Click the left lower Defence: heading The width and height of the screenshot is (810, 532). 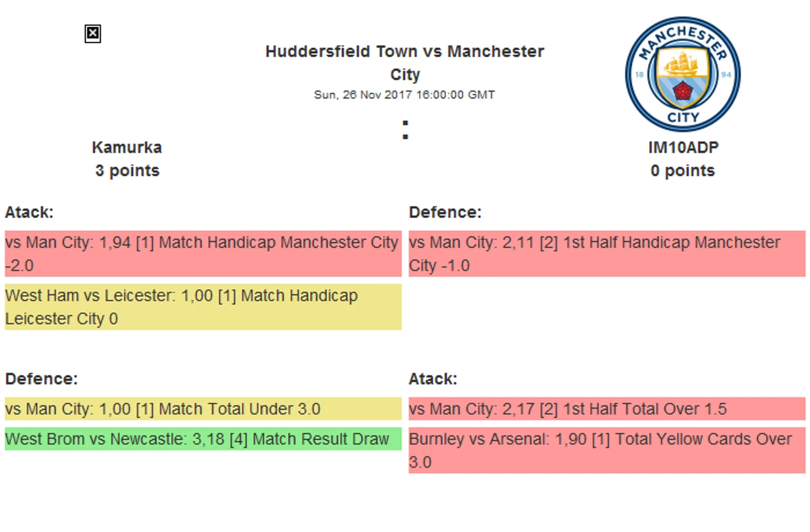point(42,379)
